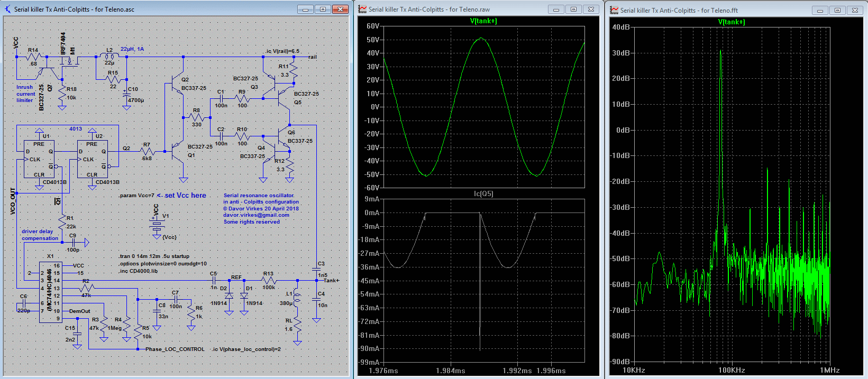Image resolution: width=868 pixels, height=379 pixels.
Task: Minimize the .raw waveform window
Action: [x=556, y=9]
